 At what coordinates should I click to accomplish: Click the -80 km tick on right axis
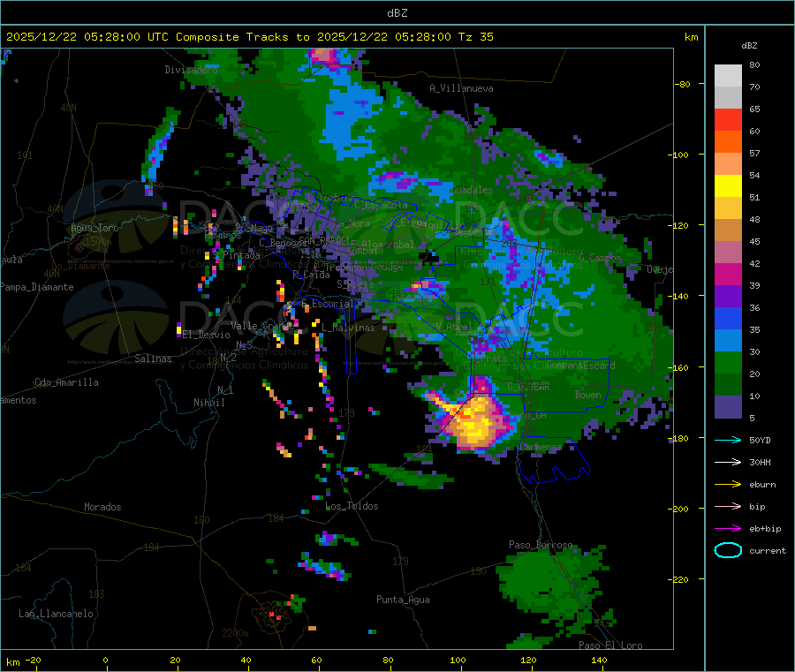pos(683,84)
